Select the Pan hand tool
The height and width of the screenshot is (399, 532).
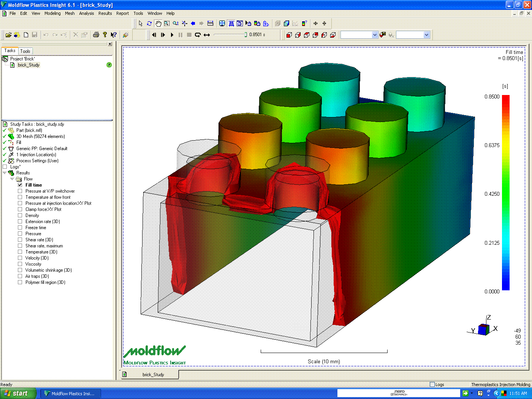[x=158, y=24]
